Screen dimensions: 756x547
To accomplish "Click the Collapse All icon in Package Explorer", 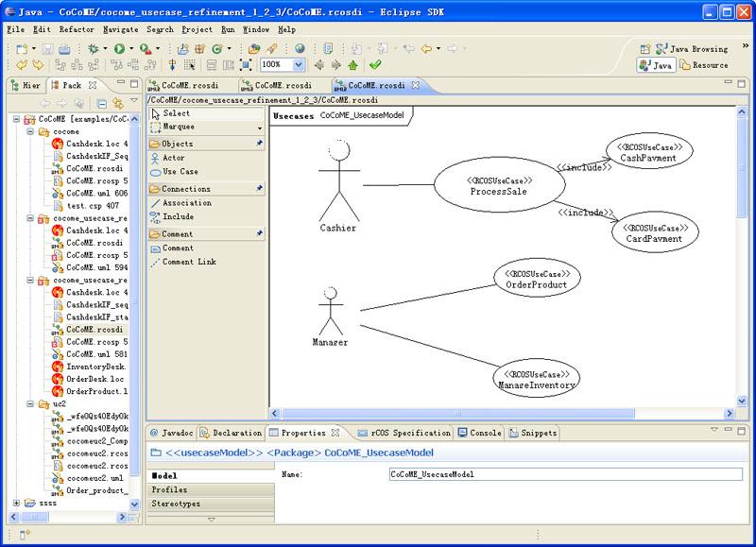I will (x=101, y=103).
